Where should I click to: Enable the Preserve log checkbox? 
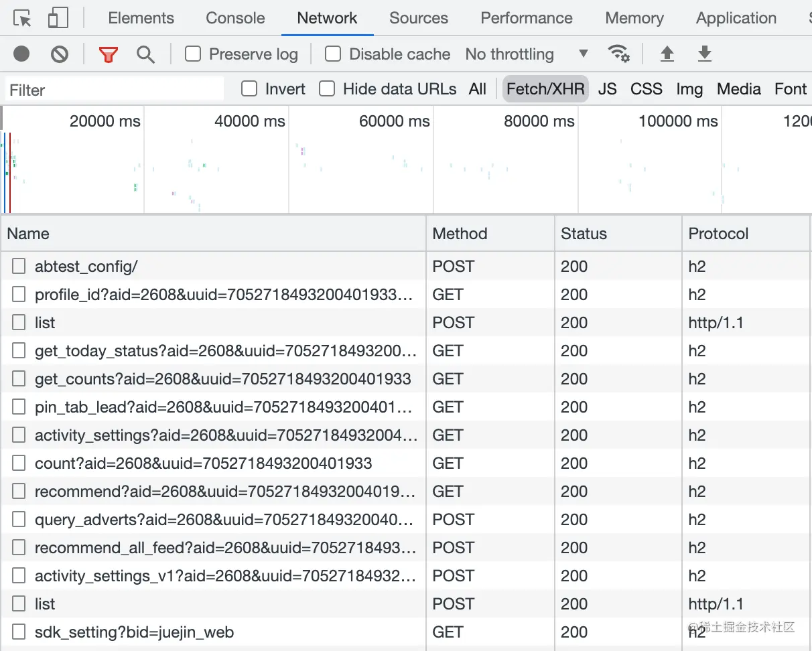[193, 54]
